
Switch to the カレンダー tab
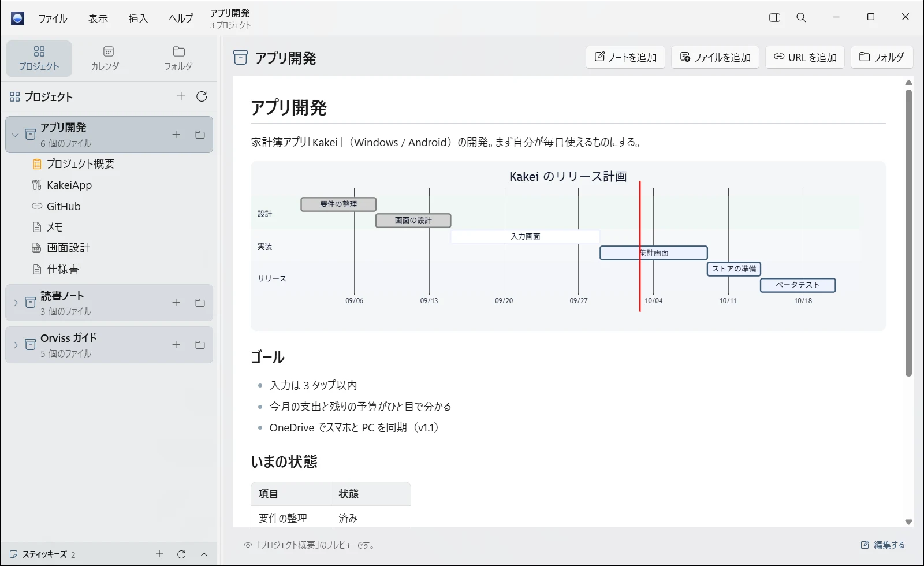[x=108, y=58]
